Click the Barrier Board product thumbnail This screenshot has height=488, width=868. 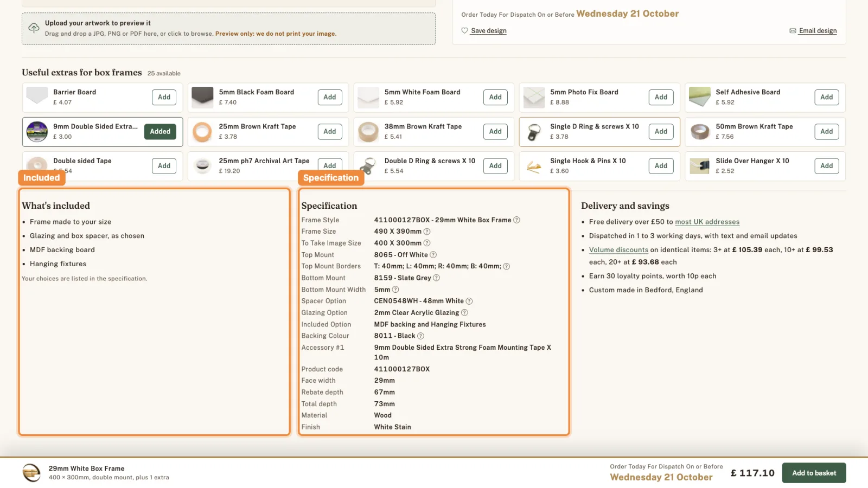coord(37,97)
